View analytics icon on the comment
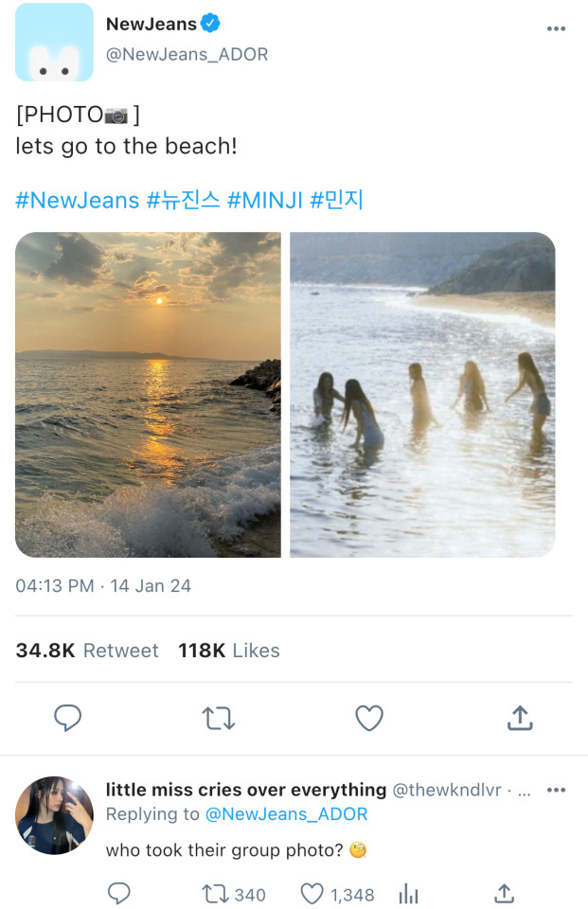This screenshot has height=909, width=588. tap(409, 894)
